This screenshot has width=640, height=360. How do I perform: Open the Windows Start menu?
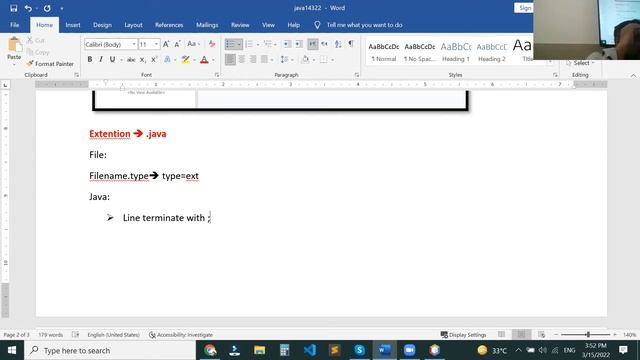[x=12, y=350]
